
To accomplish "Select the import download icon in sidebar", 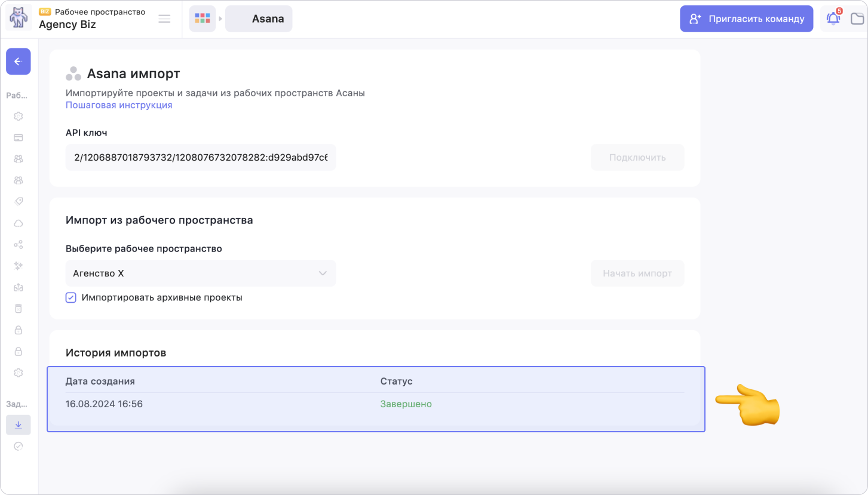I will [19, 425].
